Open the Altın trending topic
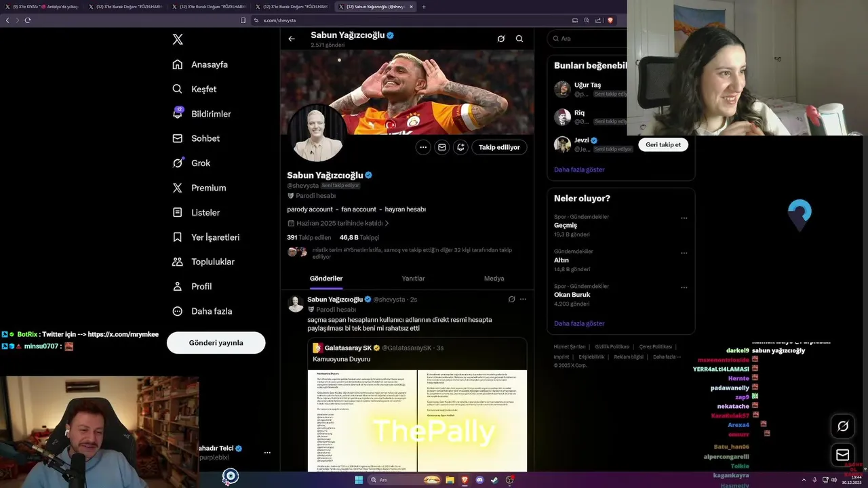Screen dimensions: 868x488 561,260
